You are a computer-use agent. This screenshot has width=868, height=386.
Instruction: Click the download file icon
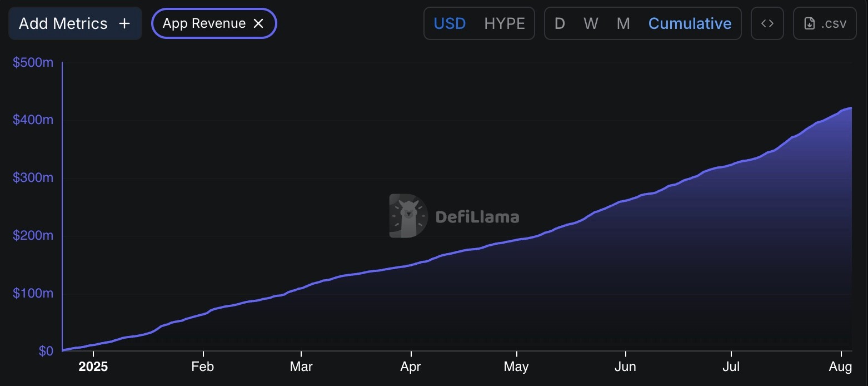coord(810,23)
